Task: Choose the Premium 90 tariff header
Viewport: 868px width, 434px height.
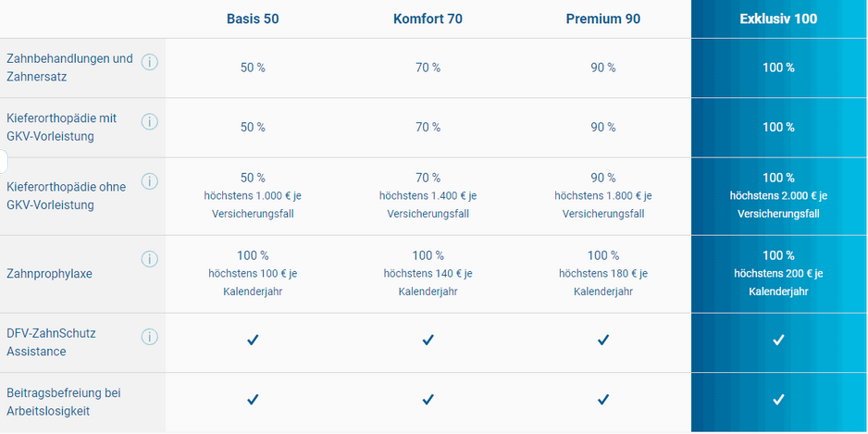Action: click(x=602, y=19)
